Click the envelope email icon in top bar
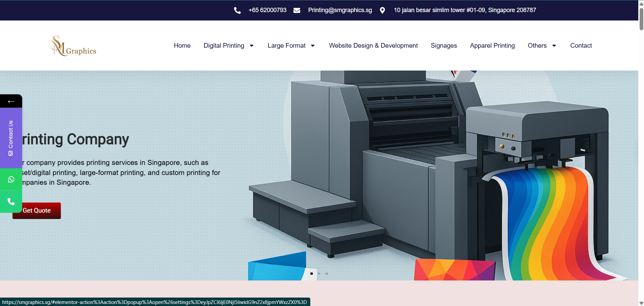644x306 pixels. click(297, 10)
